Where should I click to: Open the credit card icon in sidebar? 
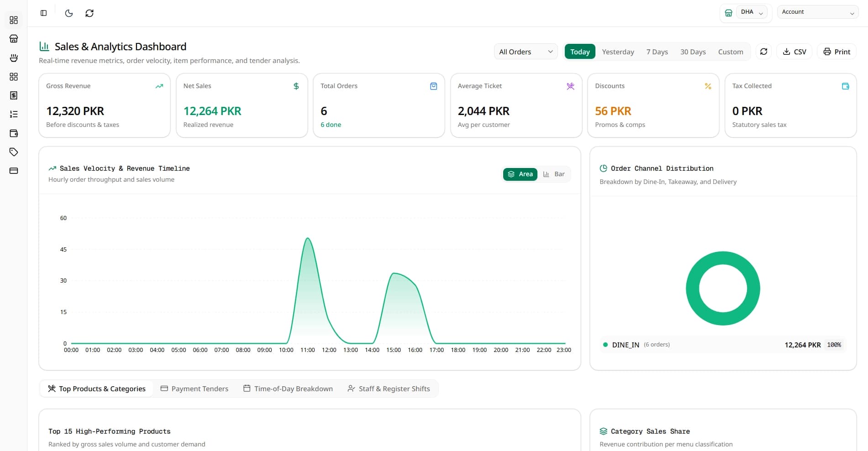pos(14,171)
